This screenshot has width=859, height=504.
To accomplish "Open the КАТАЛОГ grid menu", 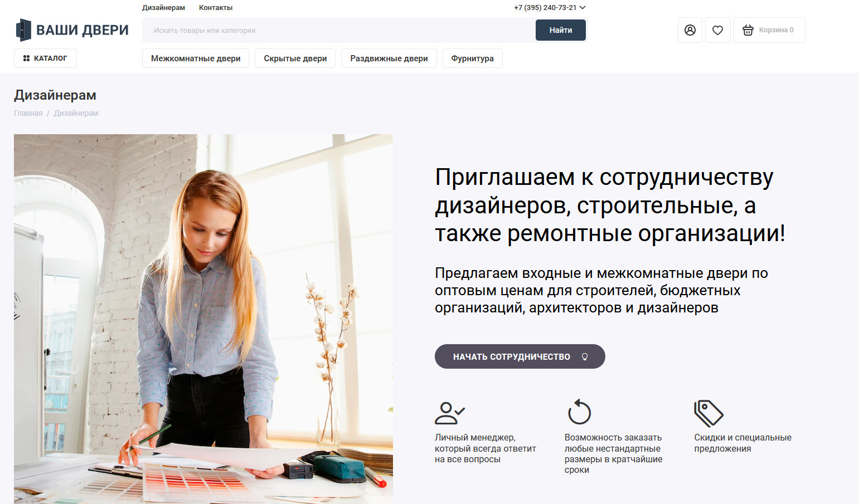I will (45, 58).
